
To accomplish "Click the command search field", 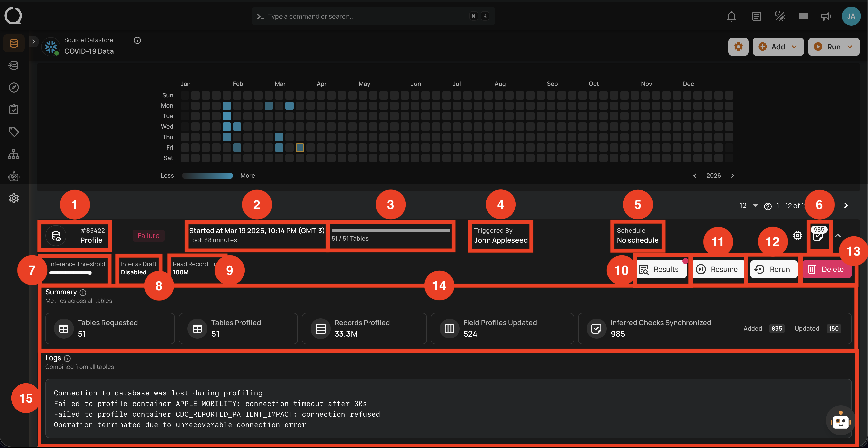I will [x=371, y=16].
